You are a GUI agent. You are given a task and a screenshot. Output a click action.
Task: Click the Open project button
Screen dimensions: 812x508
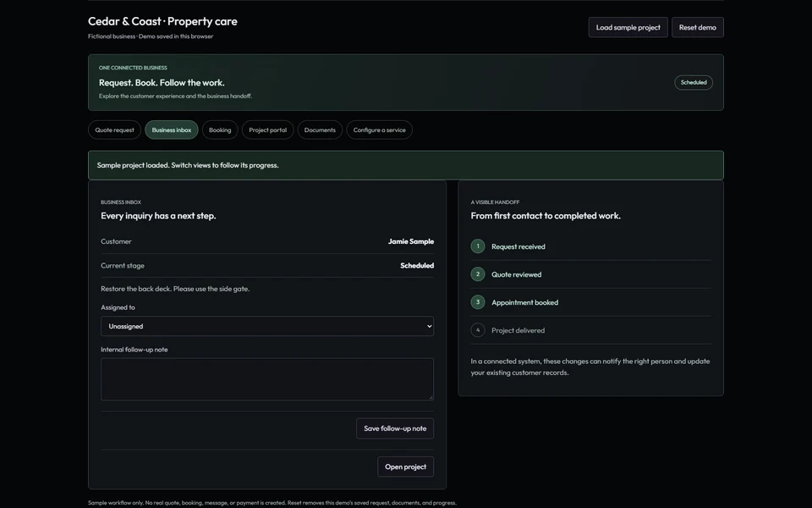tap(405, 467)
